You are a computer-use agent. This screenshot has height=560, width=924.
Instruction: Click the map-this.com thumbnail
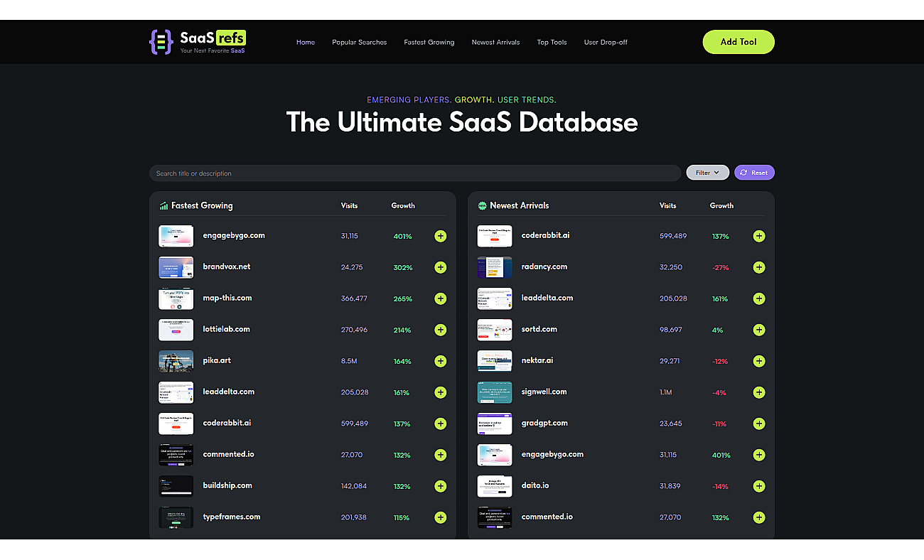(176, 298)
